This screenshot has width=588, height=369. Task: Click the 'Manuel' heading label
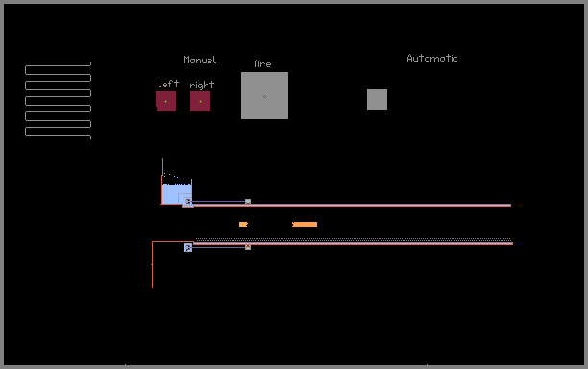tap(200, 60)
